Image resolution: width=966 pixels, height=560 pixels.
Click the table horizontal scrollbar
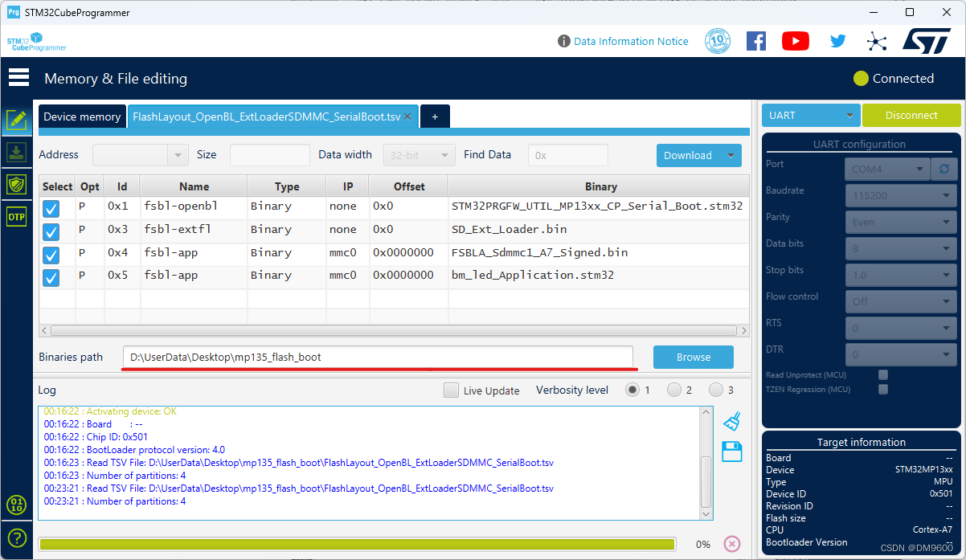pos(394,330)
